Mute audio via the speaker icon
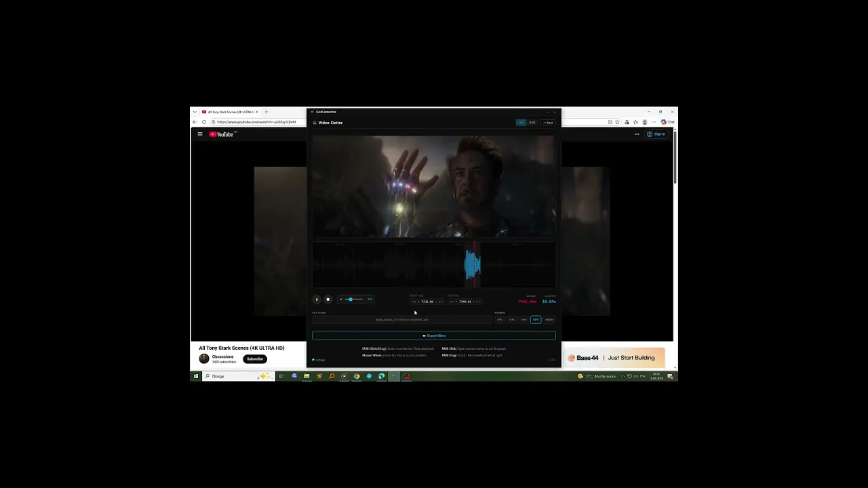This screenshot has width=868, height=488. tap(341, 300)
